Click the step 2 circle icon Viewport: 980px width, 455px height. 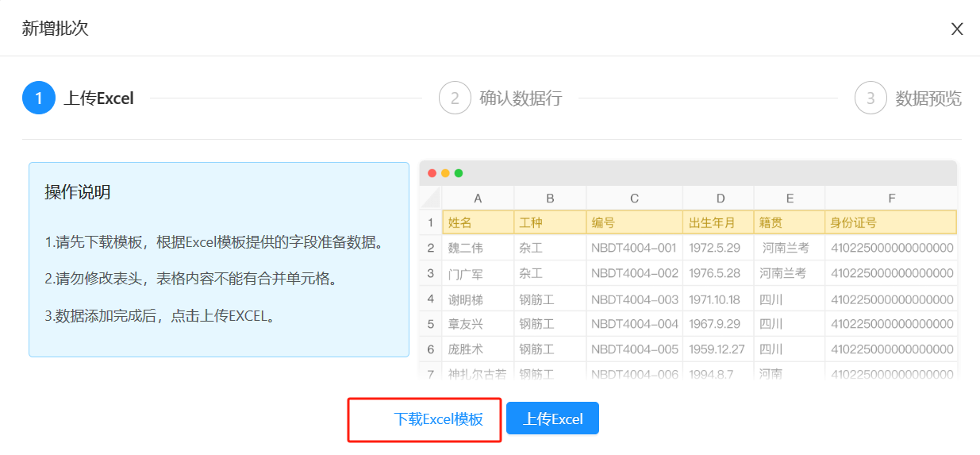point(455,98)
